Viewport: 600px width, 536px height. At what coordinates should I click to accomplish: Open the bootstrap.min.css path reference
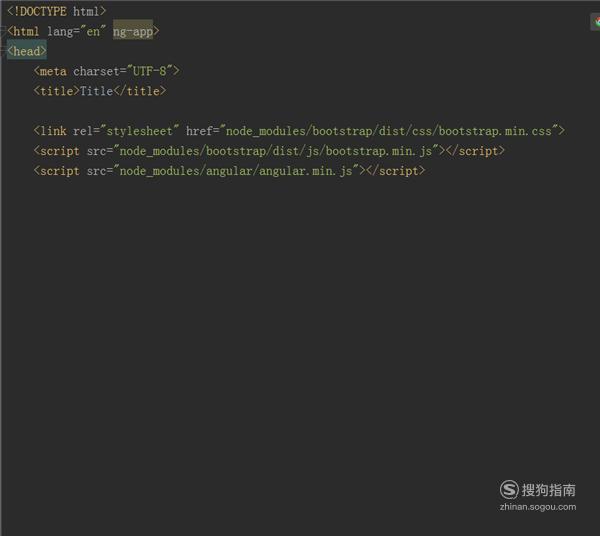click(389, 131)
